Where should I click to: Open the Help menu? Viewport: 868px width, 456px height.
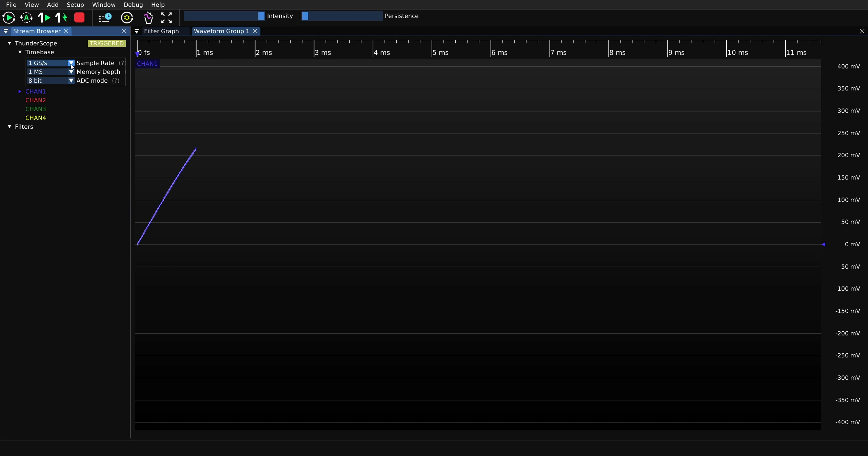[158, 5]
